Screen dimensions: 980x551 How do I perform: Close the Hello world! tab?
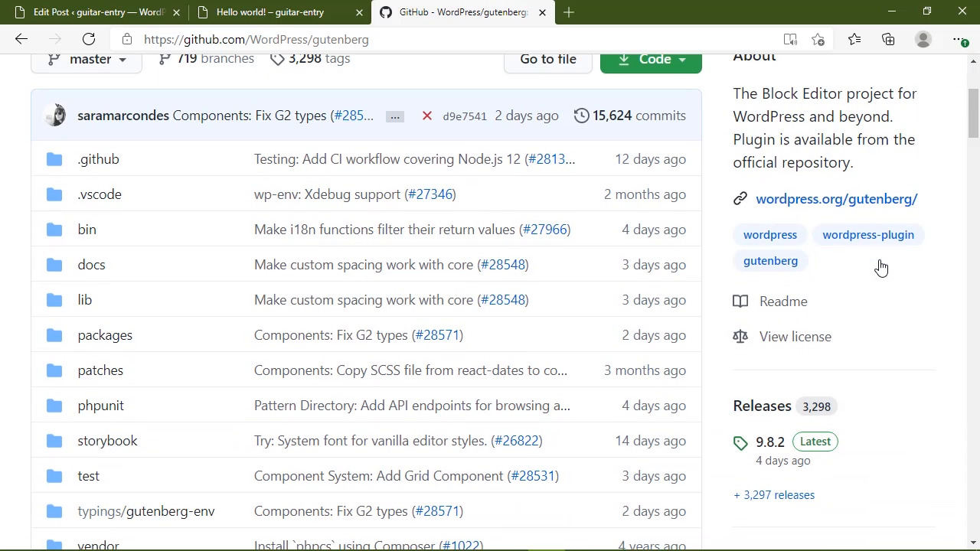pos(360,12)
